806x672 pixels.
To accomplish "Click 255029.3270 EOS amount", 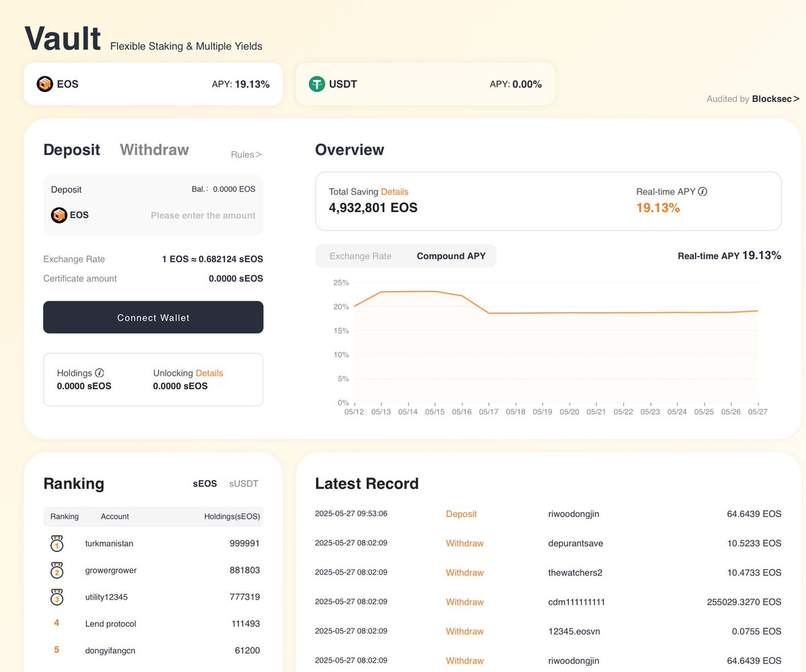I will (x=744, y=602).
